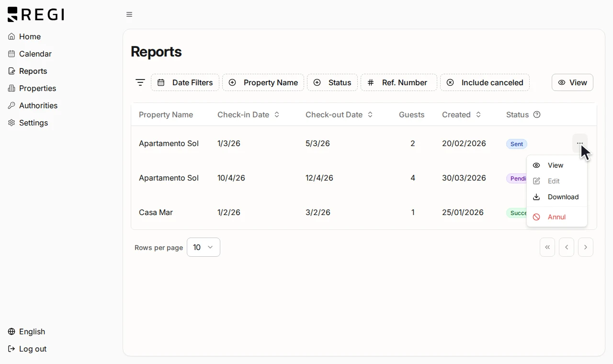Click the Guests column header
Image resolution: width=613 pixels, height=364 pixels.
412,114
